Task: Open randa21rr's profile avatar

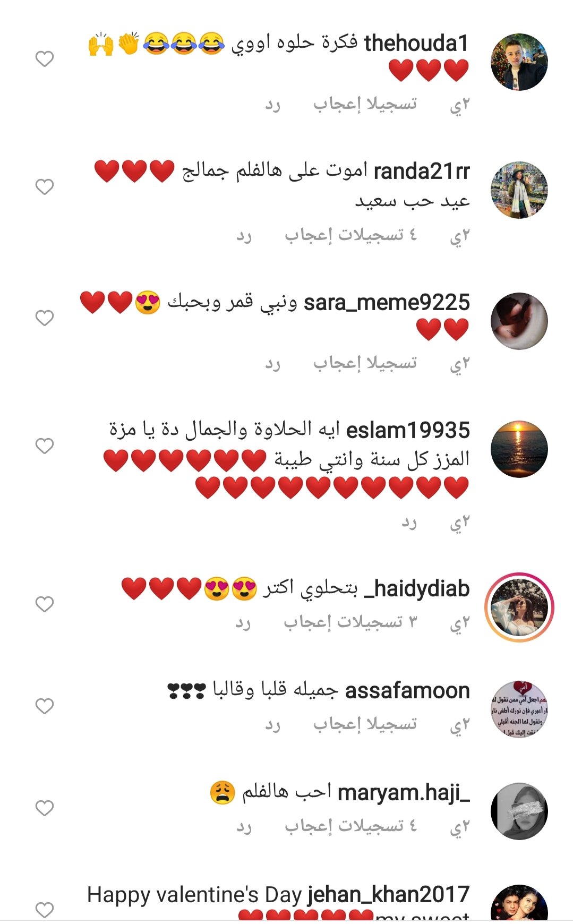Action: [x=519, y=190]
